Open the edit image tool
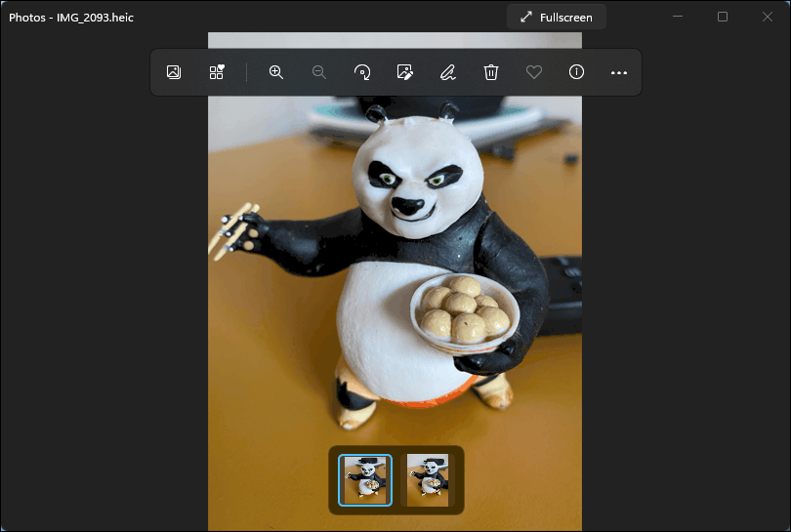The height and width of the screenshot is (532, 791). [405, 72]
